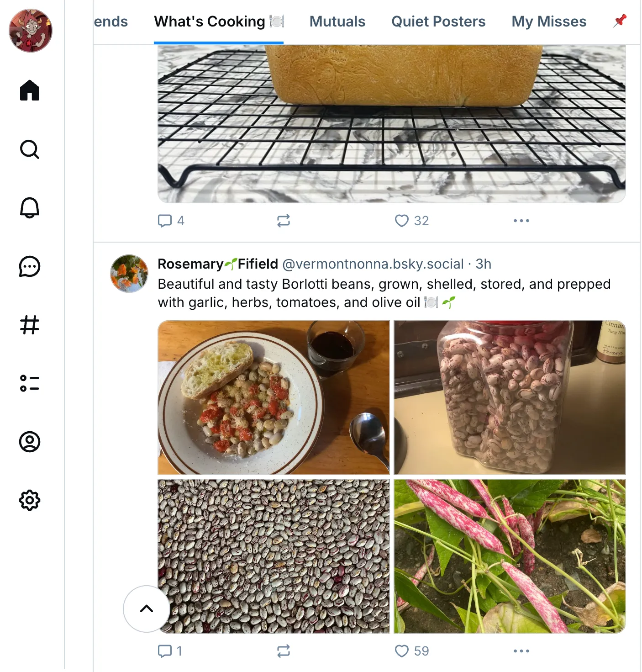Open the Home feed
Screen dimensions: 642x672
tap(30, 91)
